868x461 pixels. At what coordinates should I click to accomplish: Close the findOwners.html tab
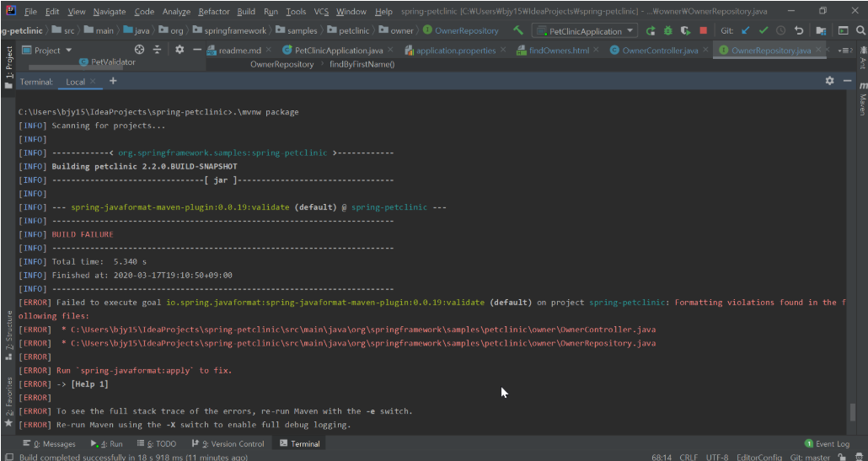(x=596, y=51)
